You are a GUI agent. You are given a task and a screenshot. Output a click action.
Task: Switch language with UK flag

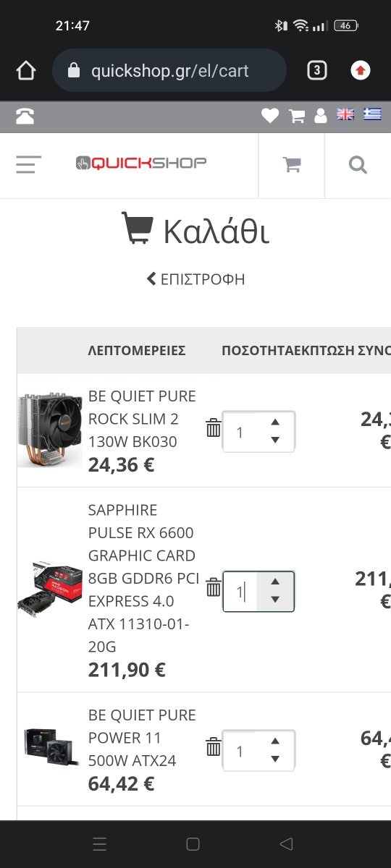pyautogui.click(x=345, y=114)
